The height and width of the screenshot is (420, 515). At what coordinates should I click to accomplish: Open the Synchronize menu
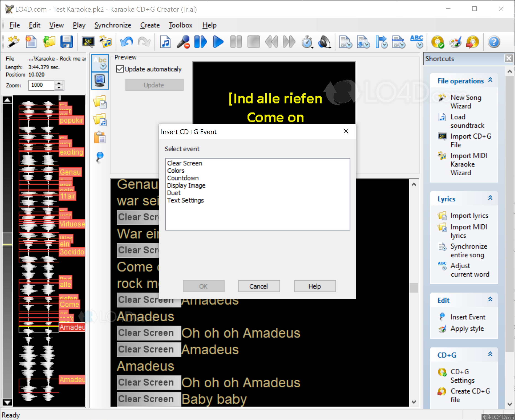(x=112, y=25)
